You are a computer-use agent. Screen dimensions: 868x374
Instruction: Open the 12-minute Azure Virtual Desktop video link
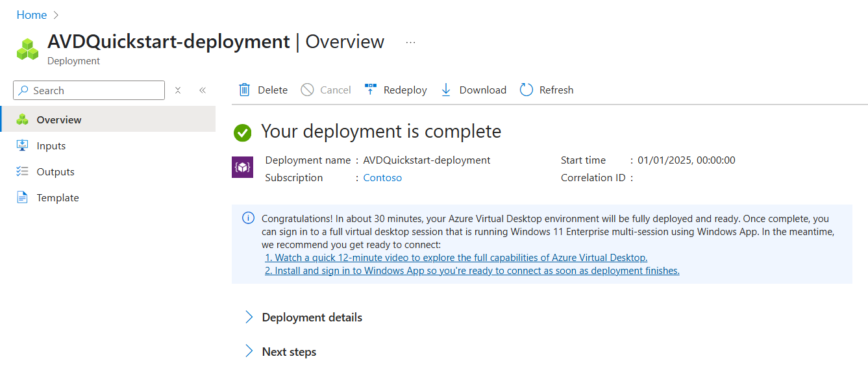coord(455,257)
